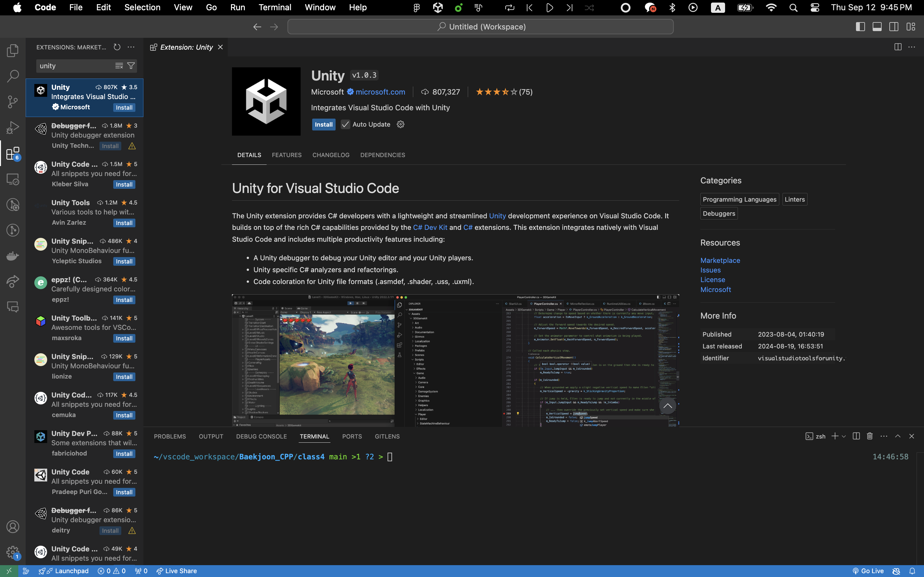The width and height of the screenshot is (924, 577).
Task: Click inside the extension search field
Action: coord(76,66)
